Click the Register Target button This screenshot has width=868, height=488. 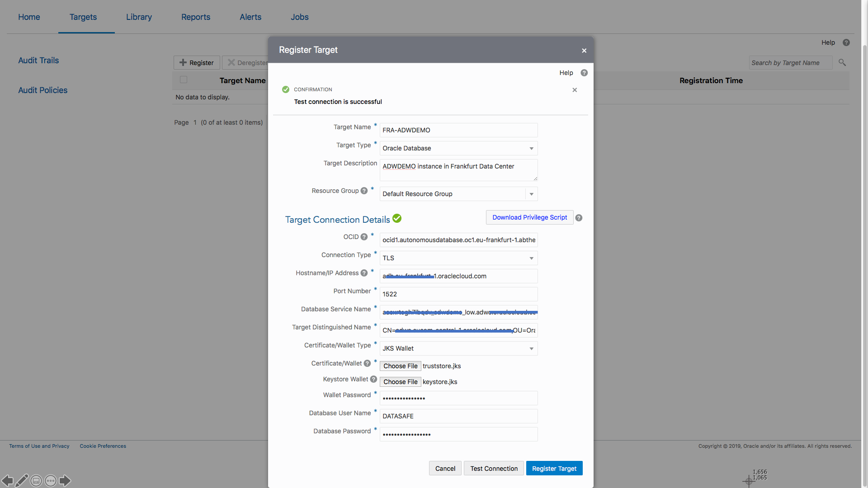554,468
